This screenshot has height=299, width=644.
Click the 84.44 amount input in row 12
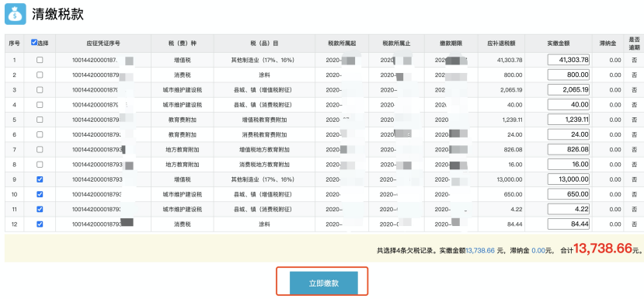tap(569, 224)
